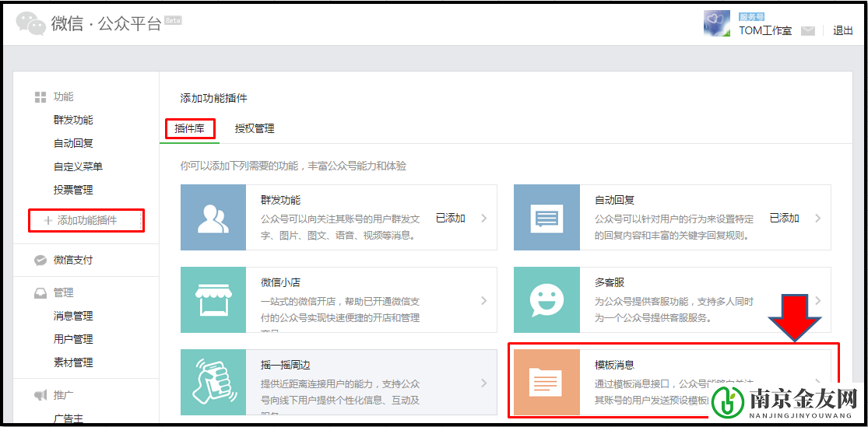This screenshot has height=427, width=868.
Task: Click the 自动回复 message icon tile
Action: (x=546, y=217)
